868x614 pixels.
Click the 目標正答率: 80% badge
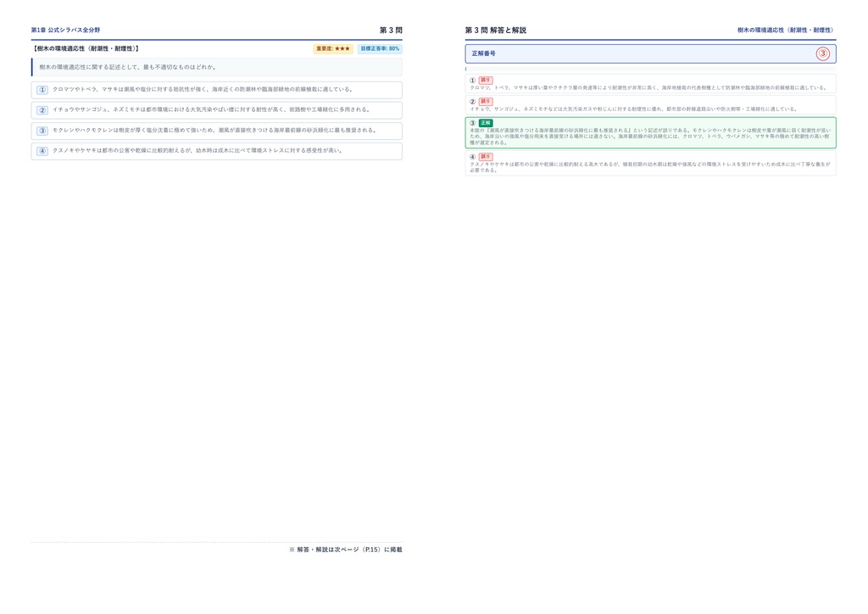tap(380, 48)
